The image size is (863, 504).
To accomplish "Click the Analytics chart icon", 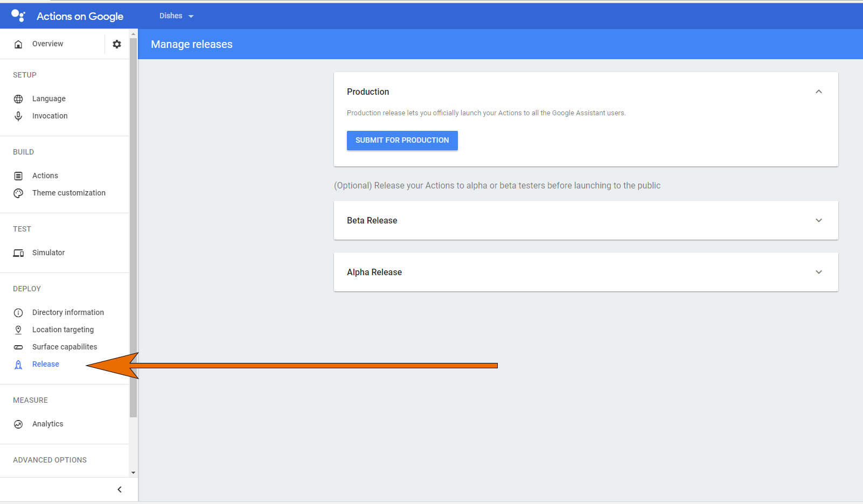I will [x=18, y=424].
